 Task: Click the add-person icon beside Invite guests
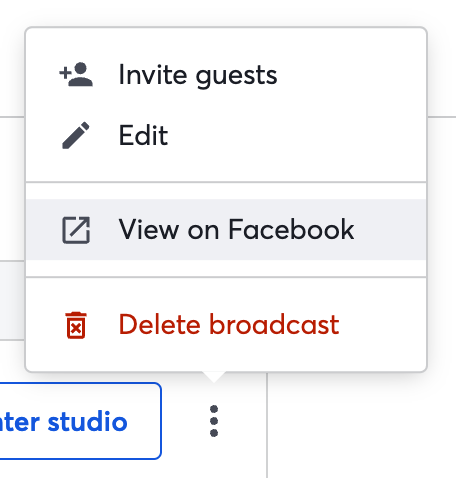pyautogui.click(x=76, y=74)
